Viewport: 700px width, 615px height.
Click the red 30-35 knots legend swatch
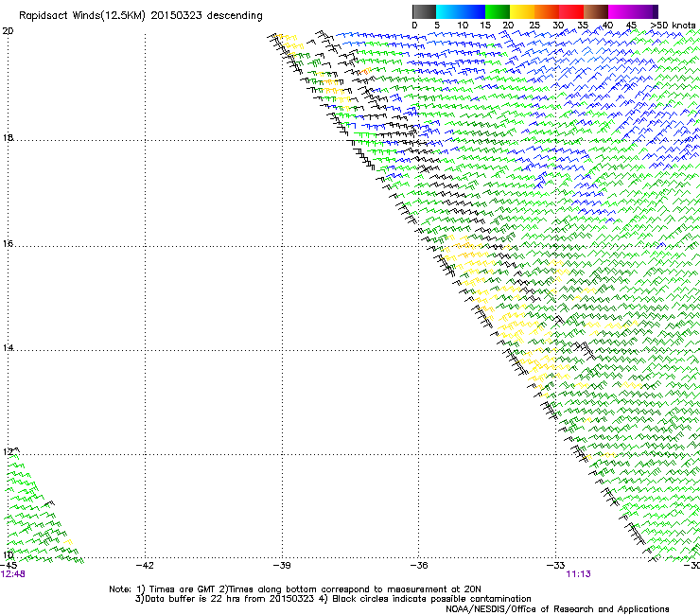[x=571, y=11]
